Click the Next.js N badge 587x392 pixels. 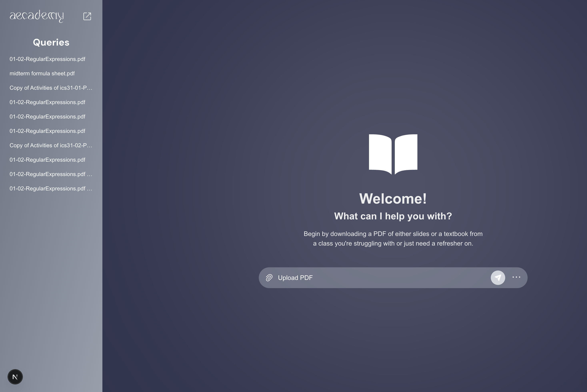(x=15, y=377)
